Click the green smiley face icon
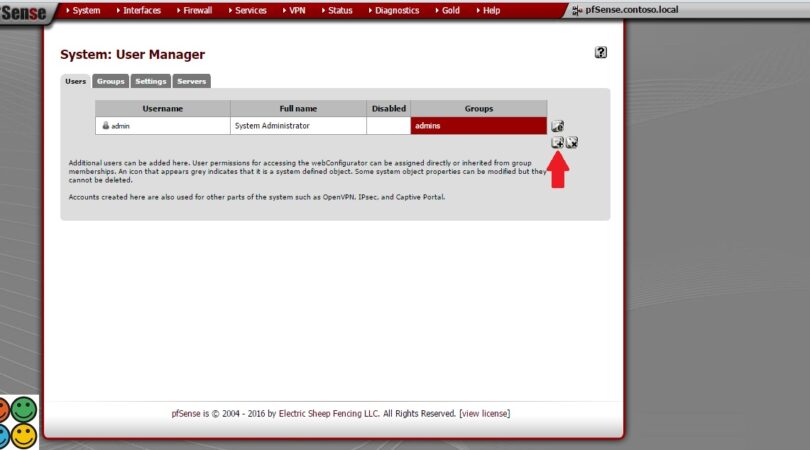The image size is (810, 450). (x=24, y=410)
